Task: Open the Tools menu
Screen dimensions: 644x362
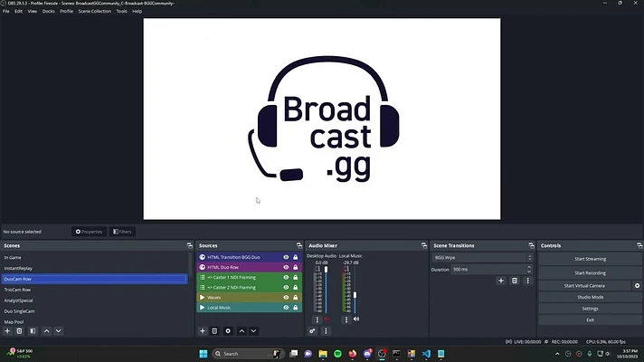Action: click(121, 11)
